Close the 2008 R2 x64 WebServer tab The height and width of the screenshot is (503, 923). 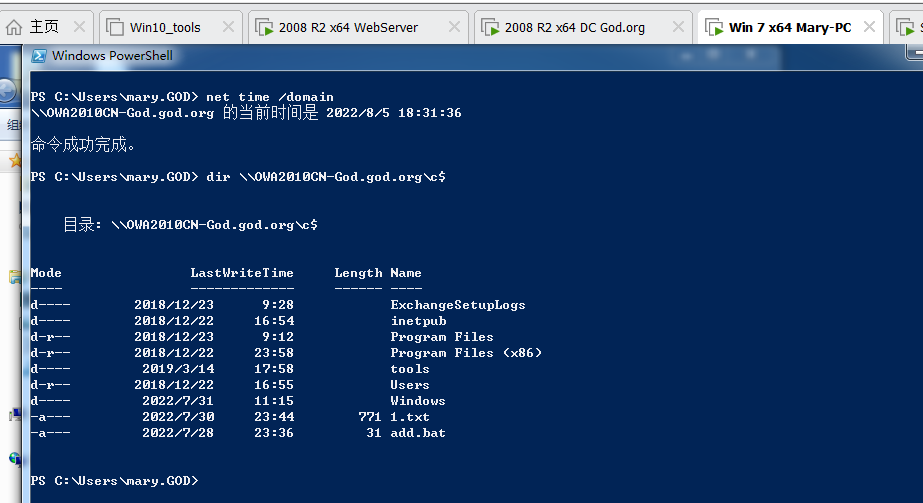pyautogui.click(x=455, y=27)
